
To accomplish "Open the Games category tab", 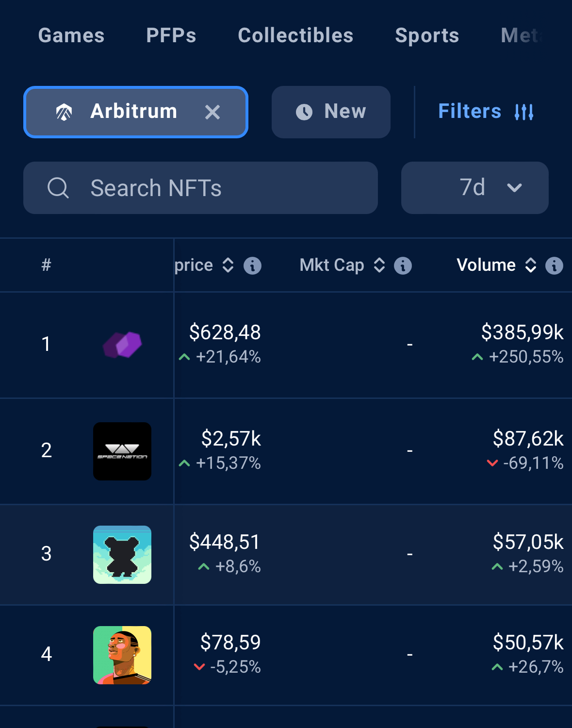I will (71, 35).
